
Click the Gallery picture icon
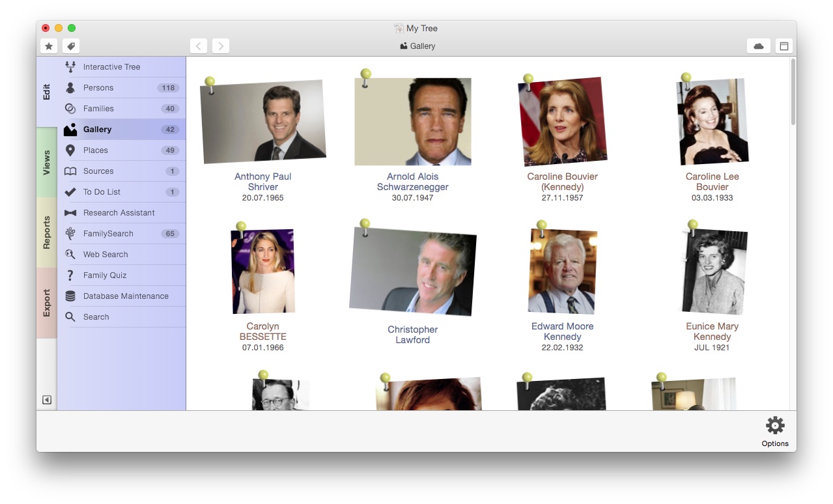[70, 129]
